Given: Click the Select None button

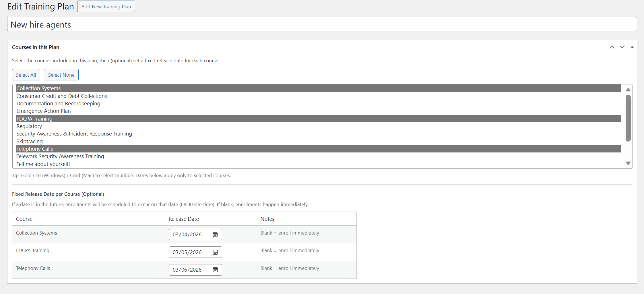Looking at the screenshot, I should [x=61, y=75].
